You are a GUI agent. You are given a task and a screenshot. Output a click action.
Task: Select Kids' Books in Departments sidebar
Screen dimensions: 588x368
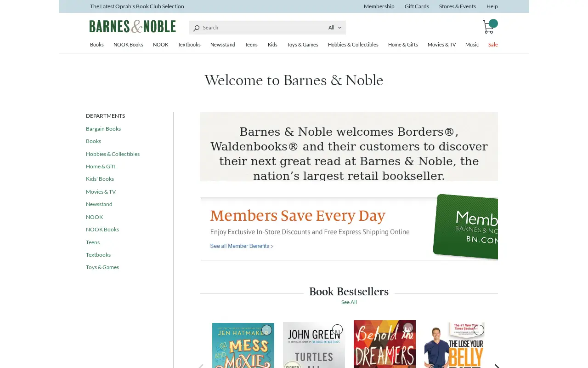coord(100,179)
